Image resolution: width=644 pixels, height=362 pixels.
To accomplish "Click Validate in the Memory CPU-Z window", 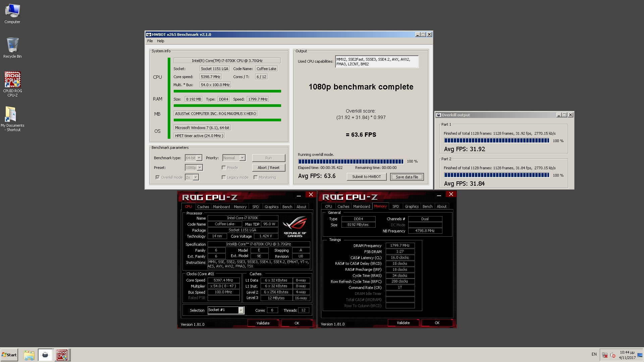I will (x=403, y=323).
